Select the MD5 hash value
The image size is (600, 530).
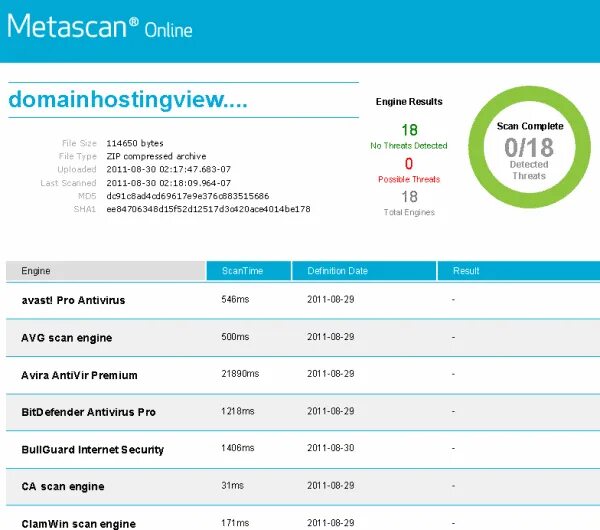click(188, 196)
